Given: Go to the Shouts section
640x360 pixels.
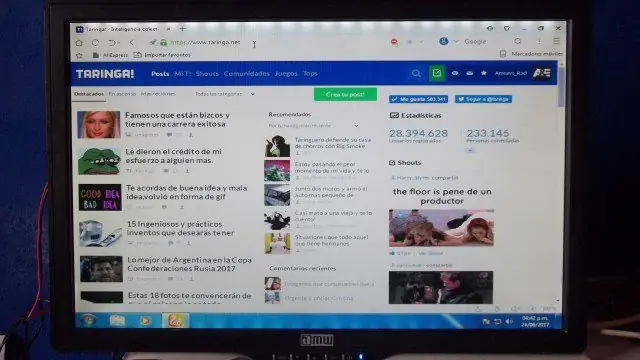Looking at the screenshot, I should point(207,74).
